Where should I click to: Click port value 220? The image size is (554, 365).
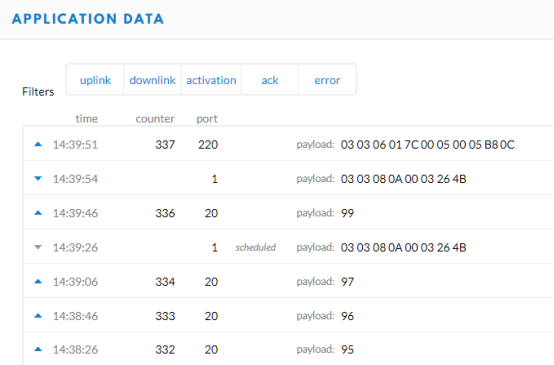point(208,145)
